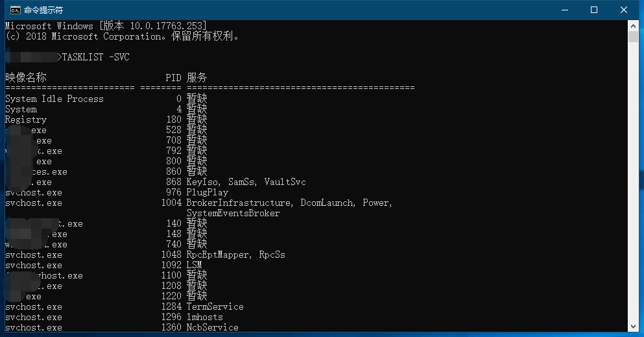This screenshot has width=644, height=337.
Task: Click the Registry process name
Action: tap(26, 119)
